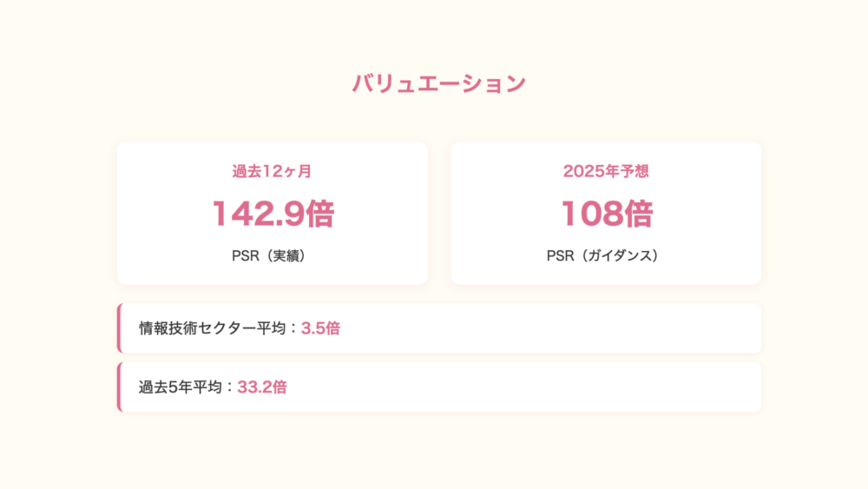Click the 2025年予想 card label
Image resolution: width=868 pixels, height=489 pixels.
(x=605, y=171)
